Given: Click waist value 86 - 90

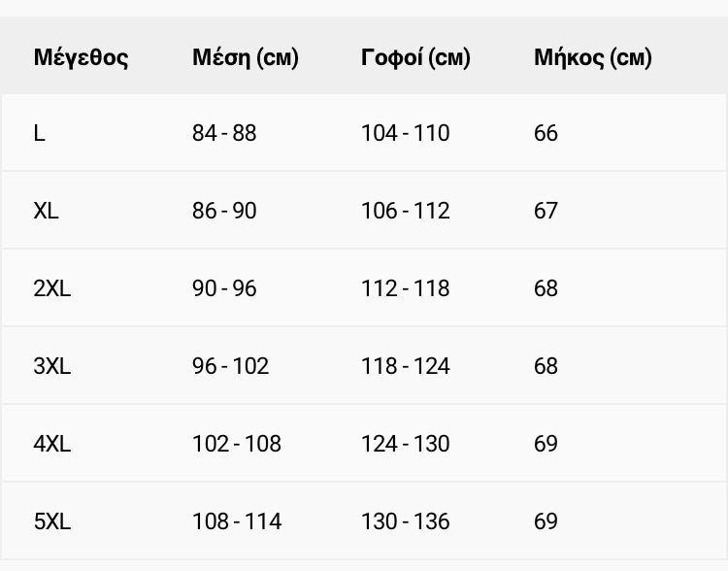Looking at the screenshot, I should pos(224,211).
